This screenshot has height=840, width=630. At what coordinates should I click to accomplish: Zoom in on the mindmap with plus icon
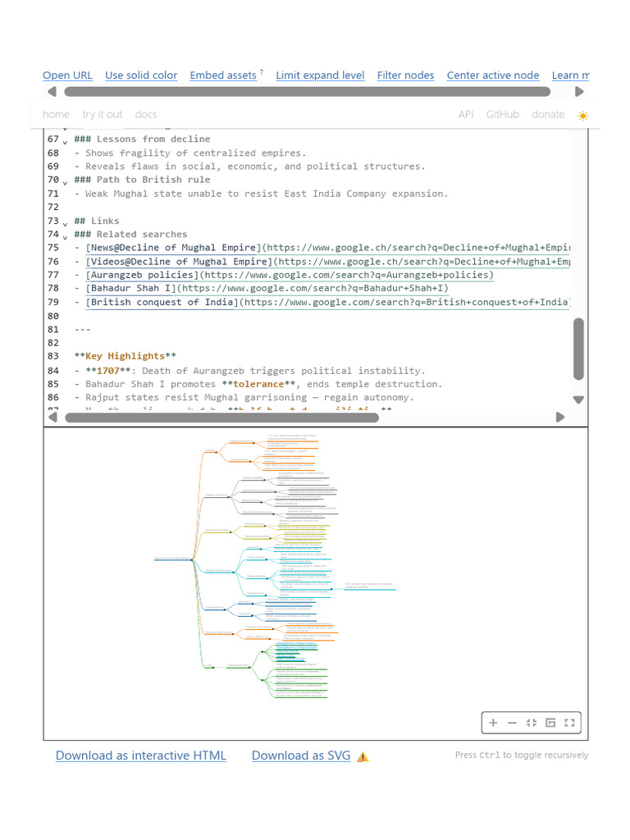click(493, 723)
